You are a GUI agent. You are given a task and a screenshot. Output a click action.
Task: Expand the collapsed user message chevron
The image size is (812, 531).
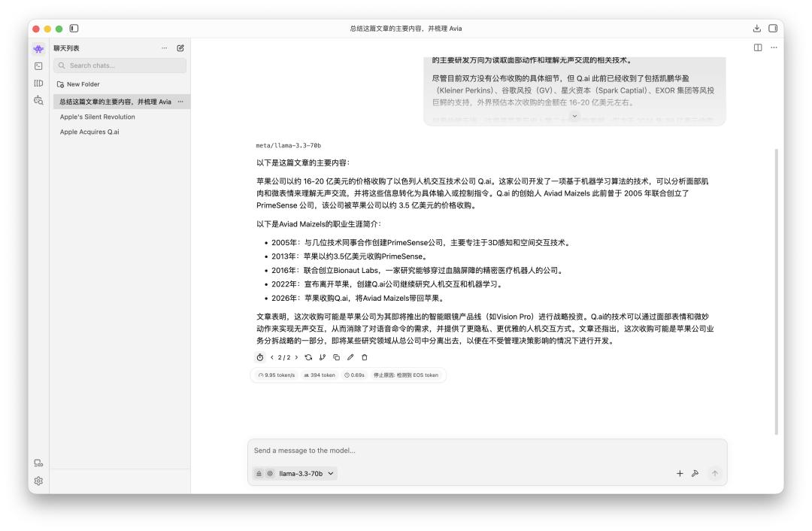click(x=575, y=115)
